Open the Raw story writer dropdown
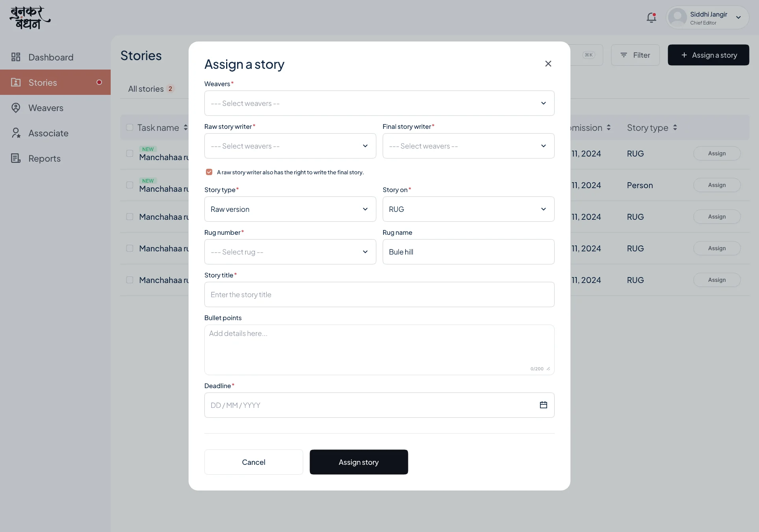The width and height of the screenshot is (759, 532). tap(290, 146)
